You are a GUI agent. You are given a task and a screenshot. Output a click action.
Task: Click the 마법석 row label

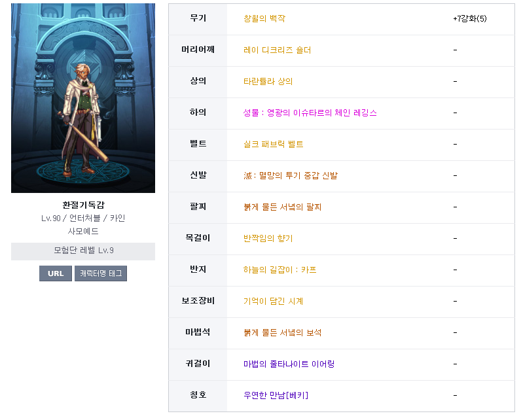tap(198, 332)
